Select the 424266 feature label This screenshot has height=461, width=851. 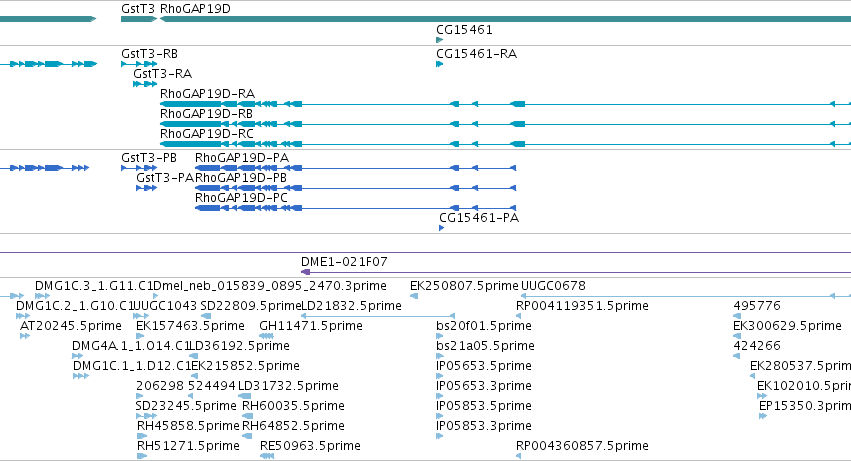pyautogui.click(x=757, y=346)
